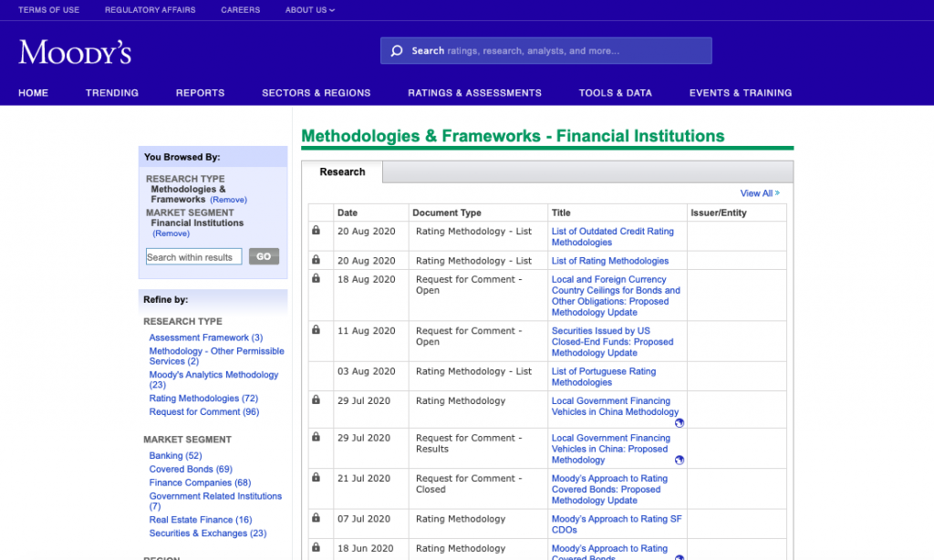Refine by Covered Bonds (69)
This screenshot has height=560, width=934.
[x=191, y=470]
